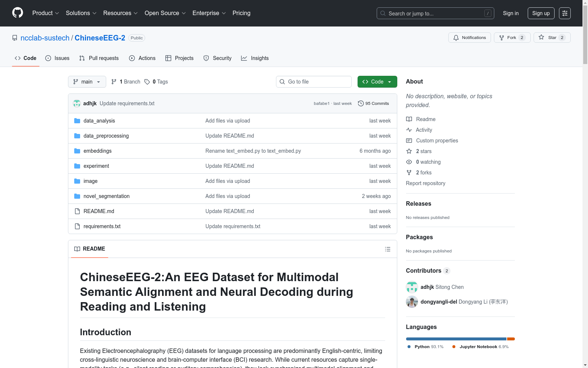Expand the Resources menu
588x368 pixels.
(121, 13)
